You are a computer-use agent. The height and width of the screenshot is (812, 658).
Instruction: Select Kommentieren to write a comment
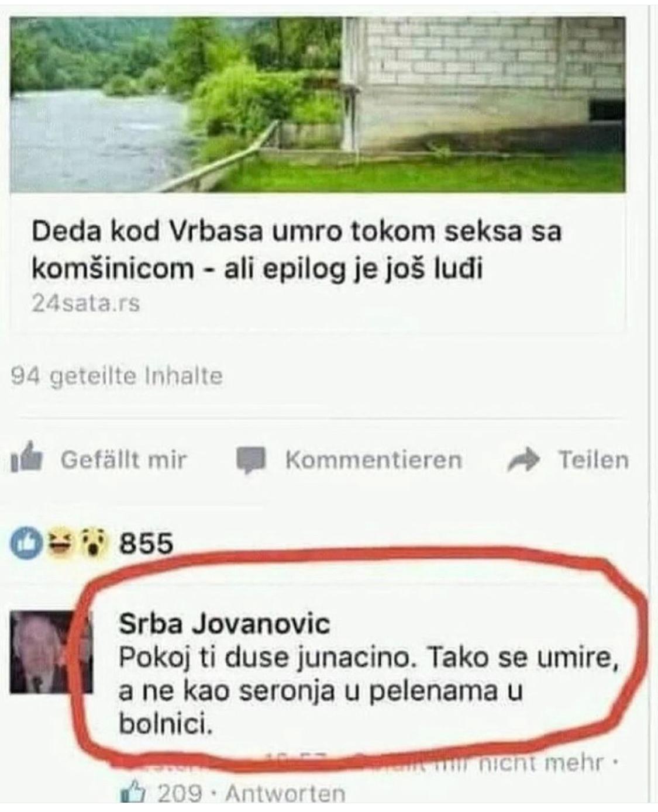pyautogui.click(x=373, y=459)
